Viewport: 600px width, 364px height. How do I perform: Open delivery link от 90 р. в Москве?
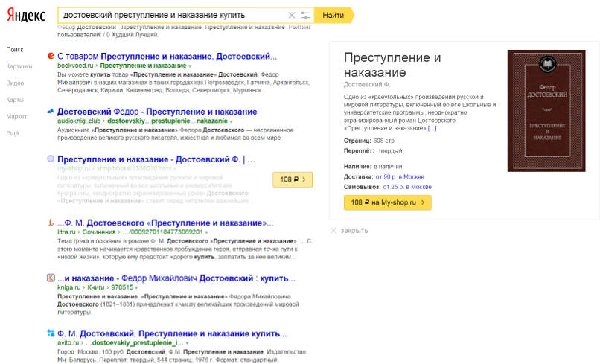tap(399, 176)
